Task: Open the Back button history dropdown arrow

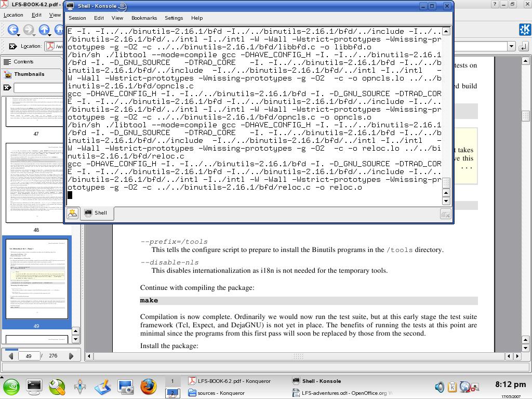Action: [19, 35]
